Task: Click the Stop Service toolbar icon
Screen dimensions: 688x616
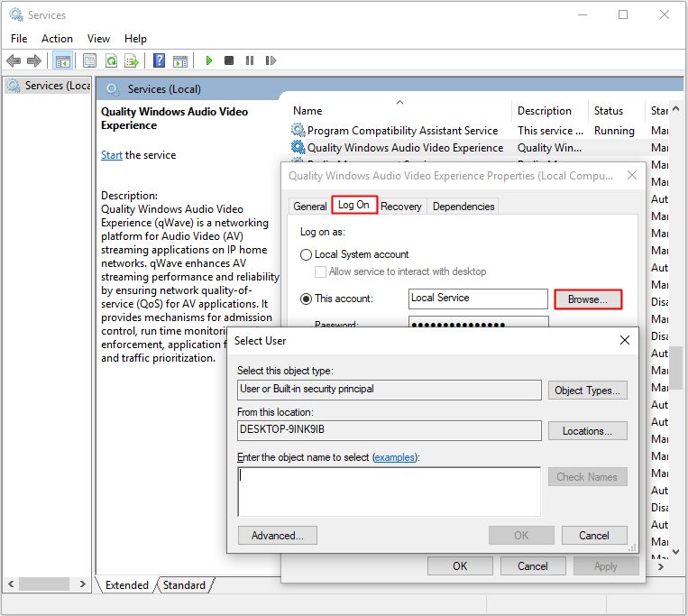Action: [x=229, y=60]
